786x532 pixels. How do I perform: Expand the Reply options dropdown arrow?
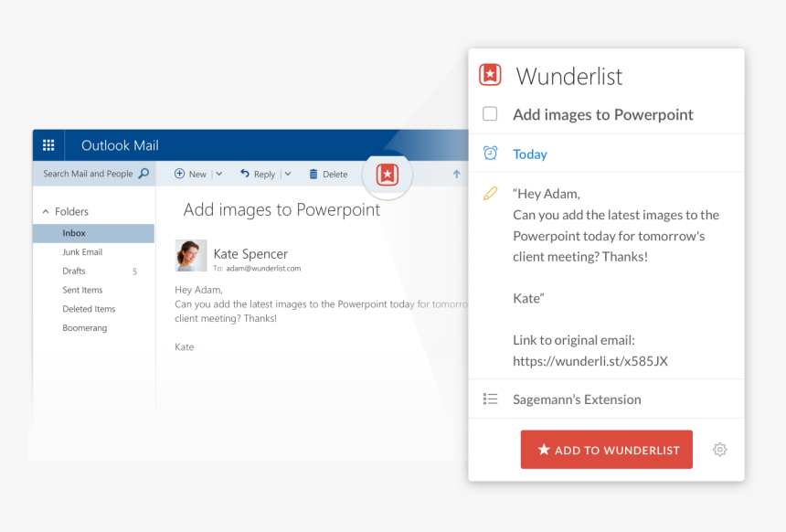tap(288, 174)
